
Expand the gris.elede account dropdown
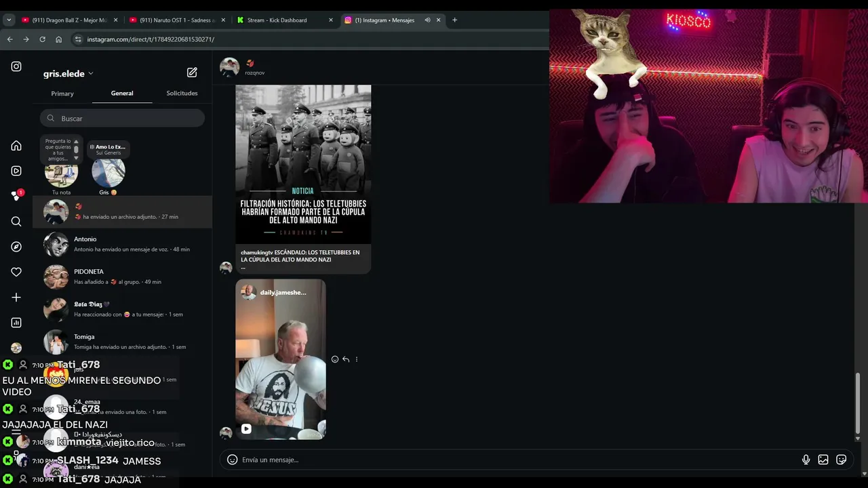click(x=90, y=73)
